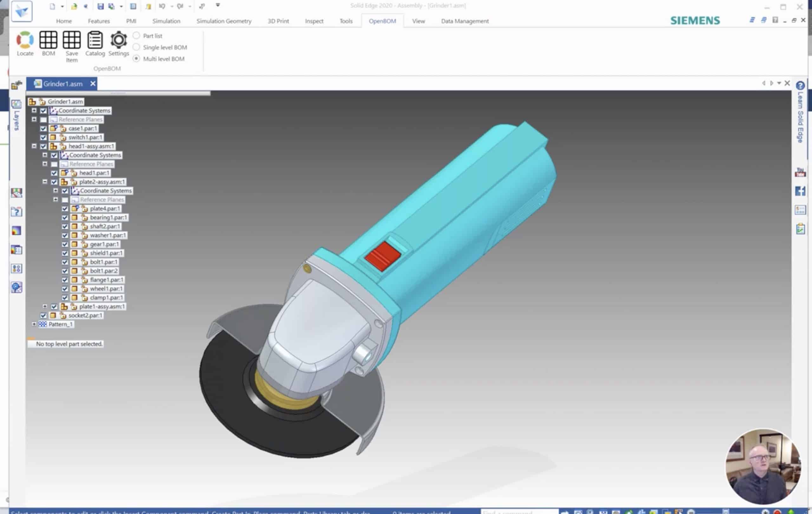Select clamp1.par:1 in tree

point(107,298)
